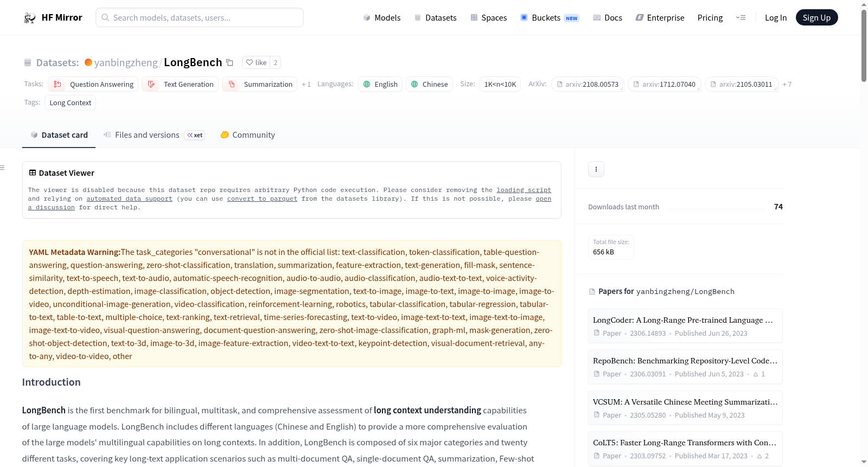Click the Sign Up button
This screenshot has width=868, height=467.
816,17
